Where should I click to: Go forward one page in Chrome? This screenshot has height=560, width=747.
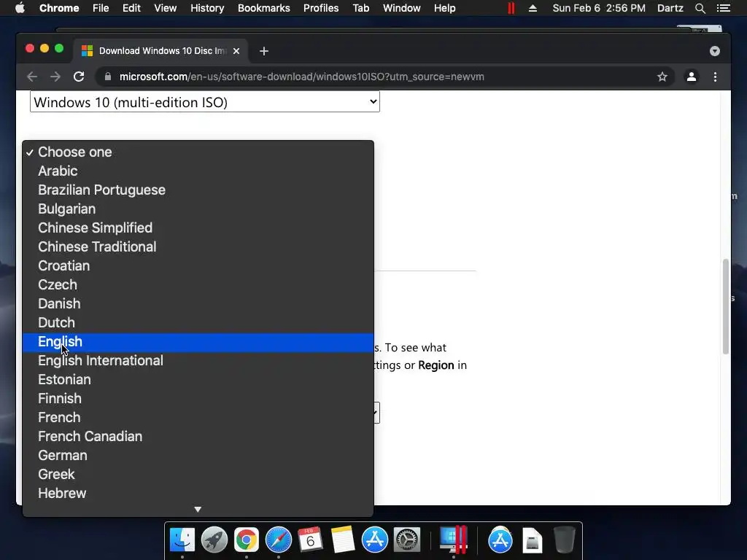(x=55, y=77)
